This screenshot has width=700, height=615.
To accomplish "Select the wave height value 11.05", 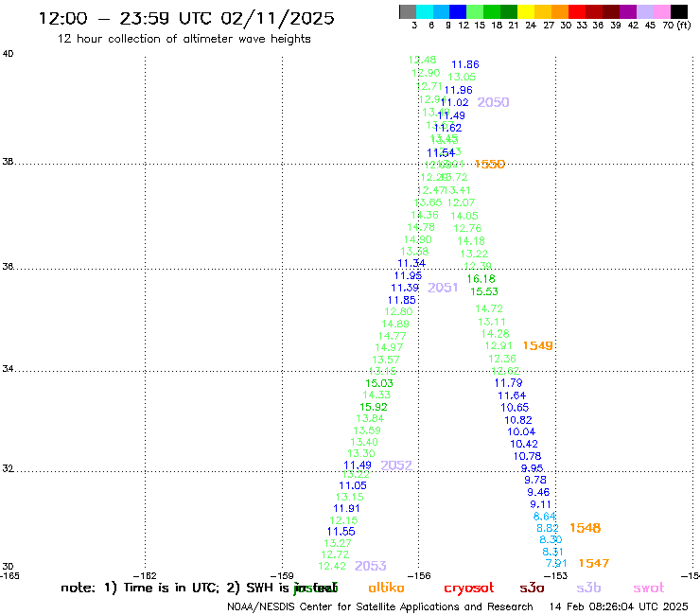I will (x=353, y=486).
